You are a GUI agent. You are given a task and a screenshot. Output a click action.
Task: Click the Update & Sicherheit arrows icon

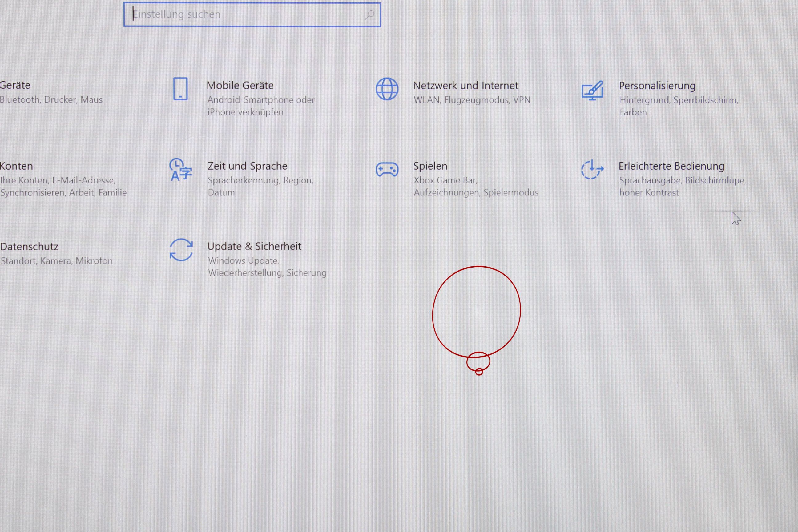(x=181, y=250)
